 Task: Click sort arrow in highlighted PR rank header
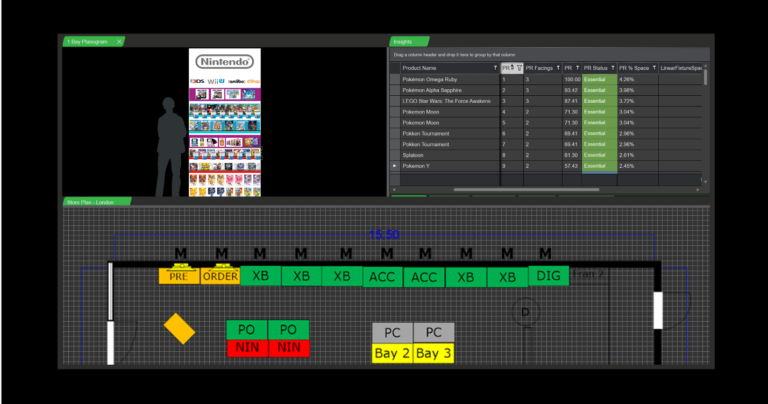512,68
